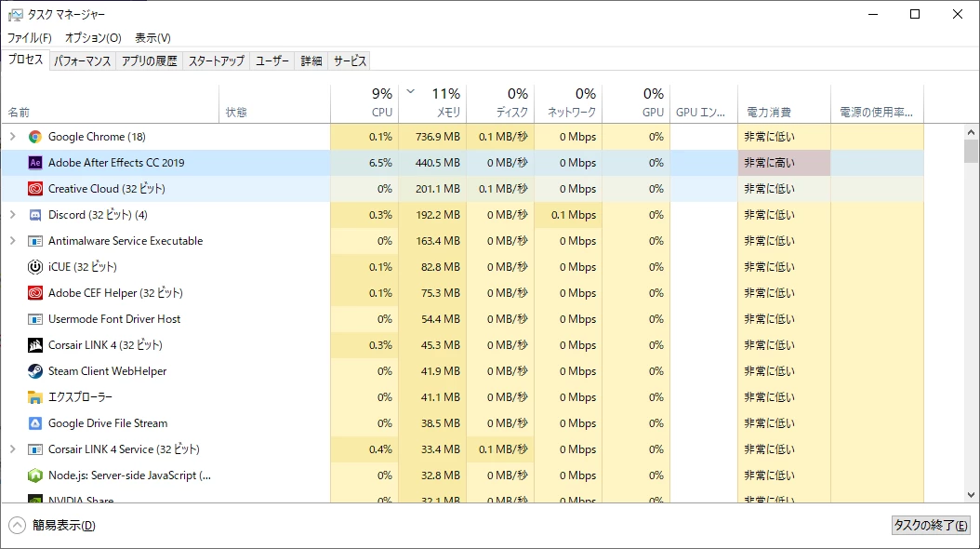The image size is (980, 549).
Task: Select the Google Drive File Stream row
Action: (462, 423)
